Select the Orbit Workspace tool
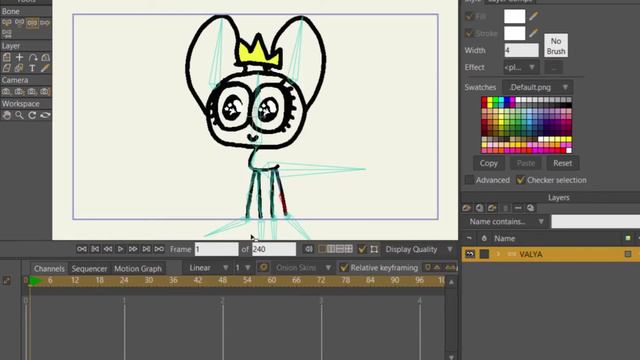 click(x=45, y=116)
